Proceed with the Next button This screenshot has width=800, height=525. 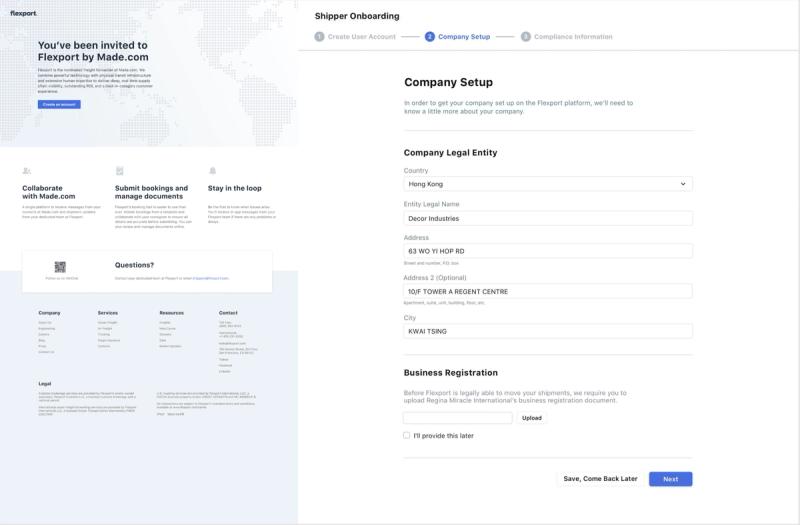[670, 479]
